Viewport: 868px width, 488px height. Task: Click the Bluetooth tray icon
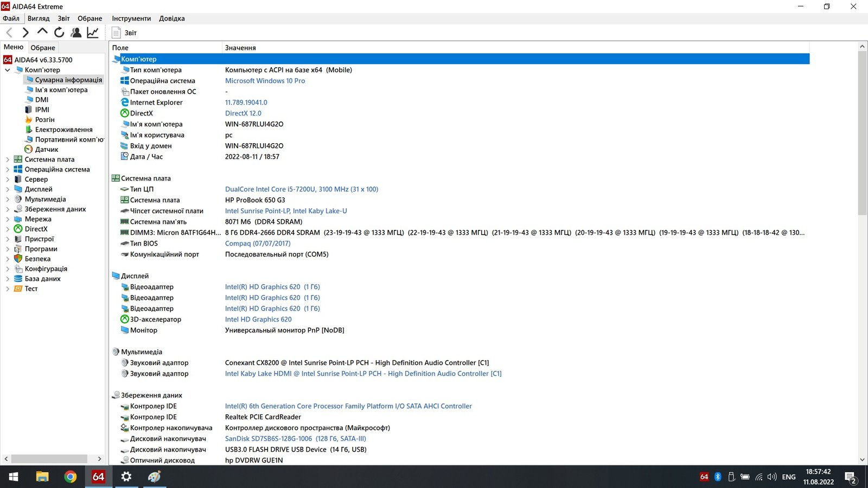[717, 477]
